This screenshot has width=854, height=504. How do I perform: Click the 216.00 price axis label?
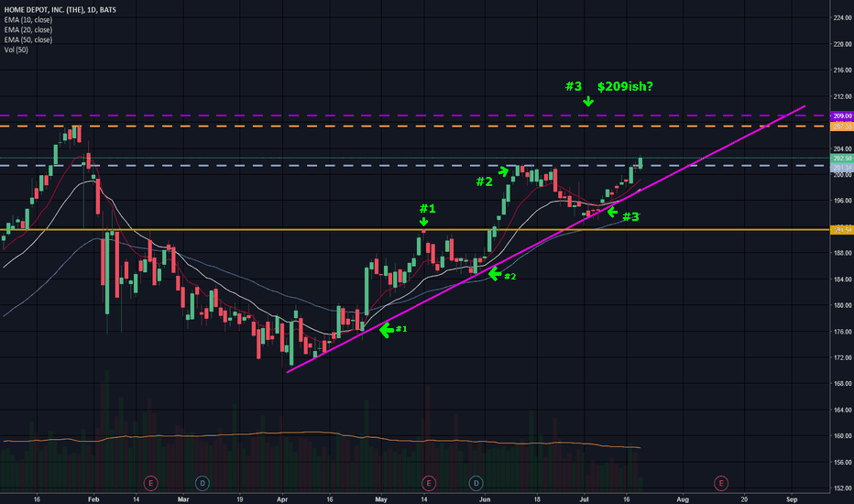(842, 71)
